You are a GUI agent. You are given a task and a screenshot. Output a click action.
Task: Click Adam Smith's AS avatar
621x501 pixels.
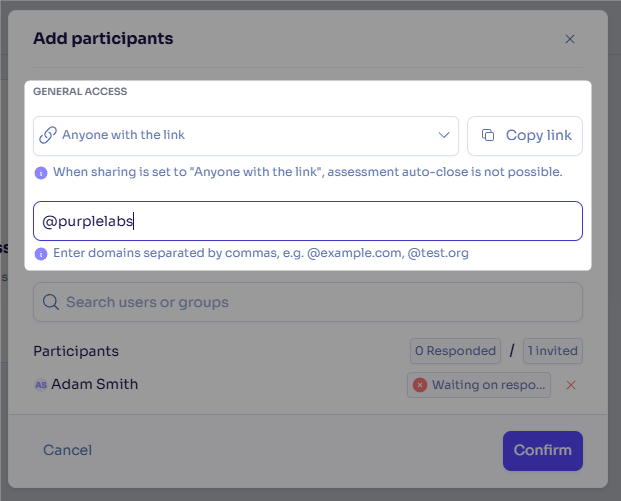pos(41,385)
